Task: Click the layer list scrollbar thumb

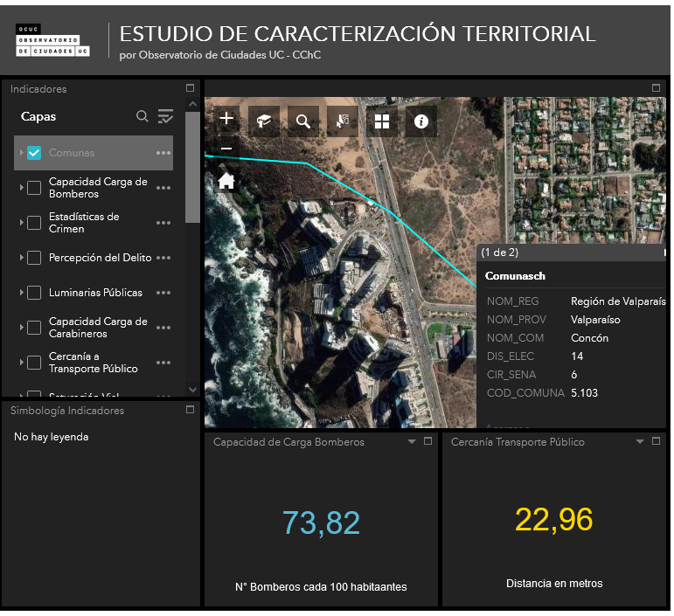Action: click(192, 168)
